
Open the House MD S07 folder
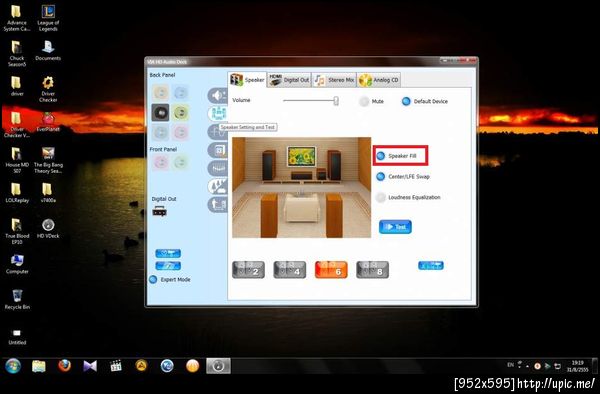(17, 160)
